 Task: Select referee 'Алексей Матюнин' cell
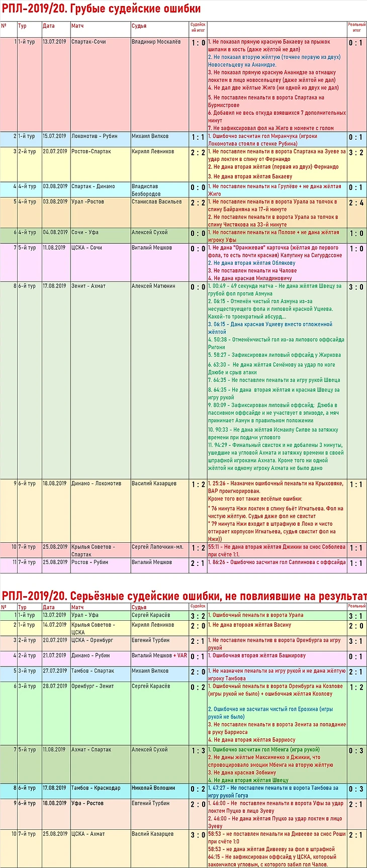tap(159, 380)
